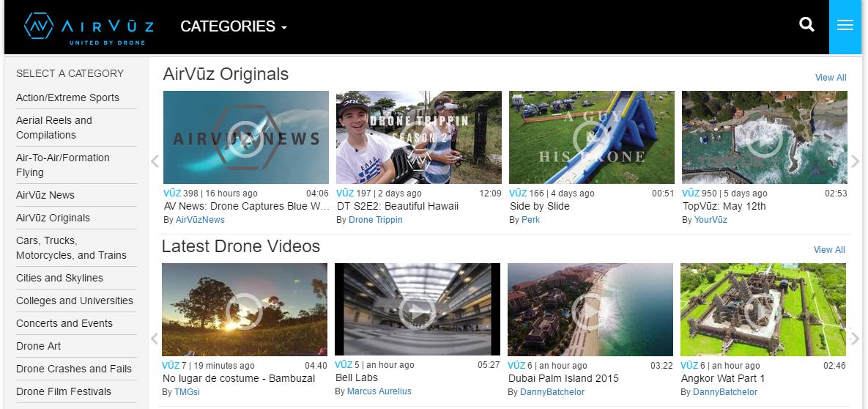
Task: Visit AirVūzNews author profile
Action: pos(200,219)
